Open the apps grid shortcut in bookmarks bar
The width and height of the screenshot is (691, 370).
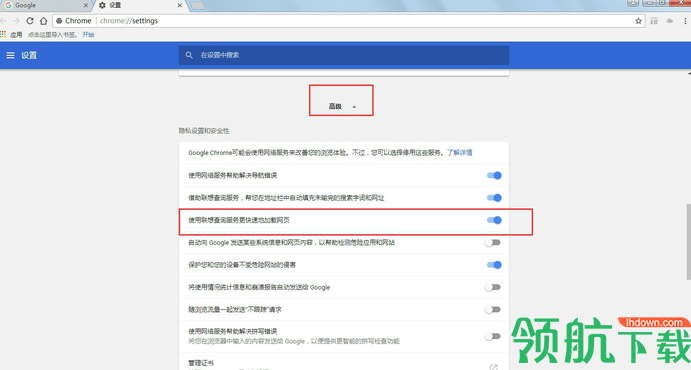pyautogui.click(x=3, y=34)
